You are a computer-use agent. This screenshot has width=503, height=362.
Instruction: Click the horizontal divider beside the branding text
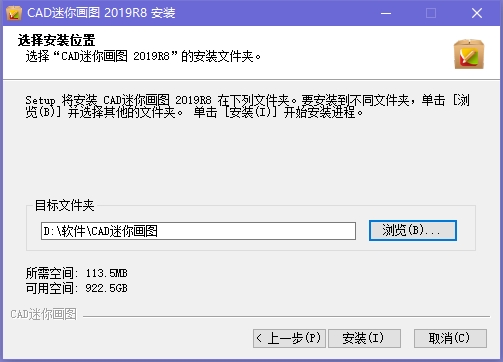pyautogui.click(x=286, y=316)
